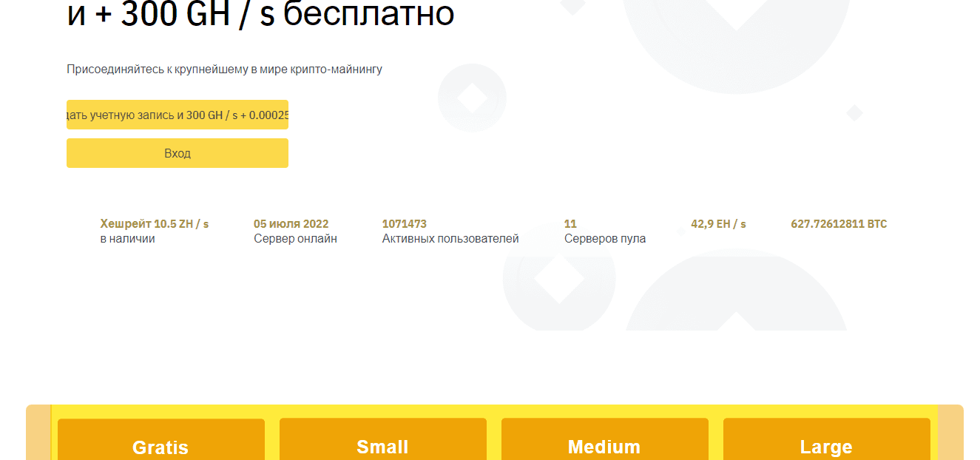Click the small coin icon near the heading

pyautogui.click(x=471, y=98)
